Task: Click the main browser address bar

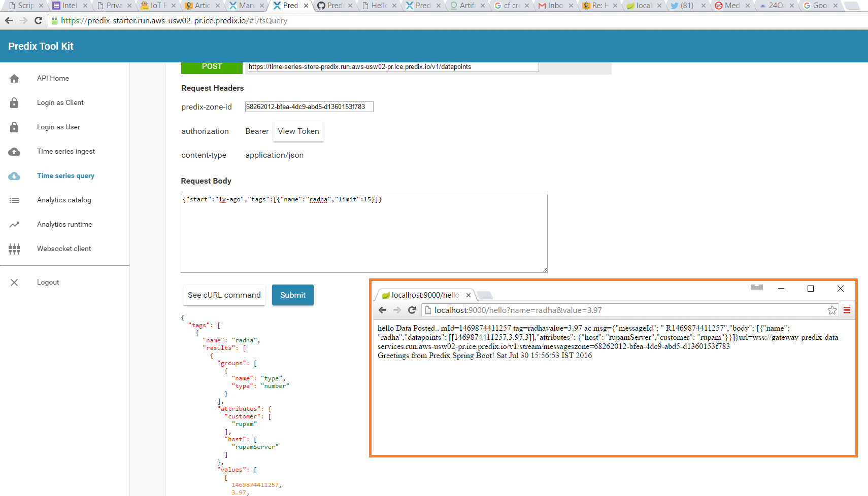Action: (457, 21)
